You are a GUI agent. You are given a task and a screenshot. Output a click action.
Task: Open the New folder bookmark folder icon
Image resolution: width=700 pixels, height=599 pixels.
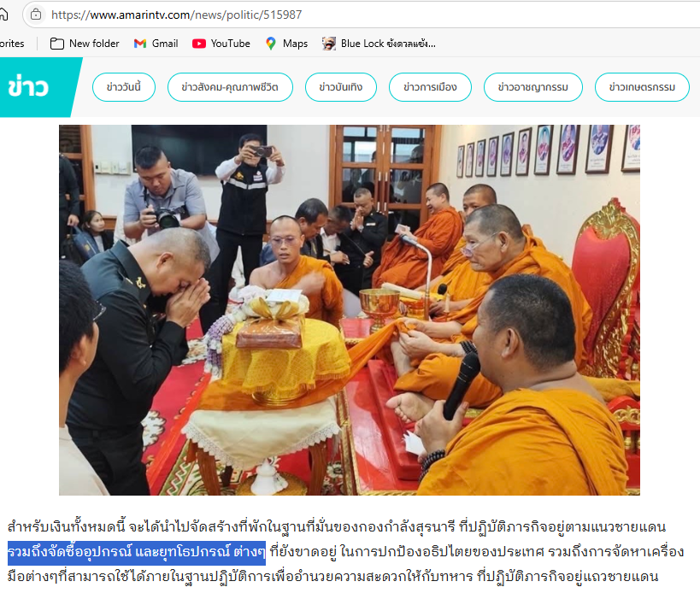(x=56, y=44)
